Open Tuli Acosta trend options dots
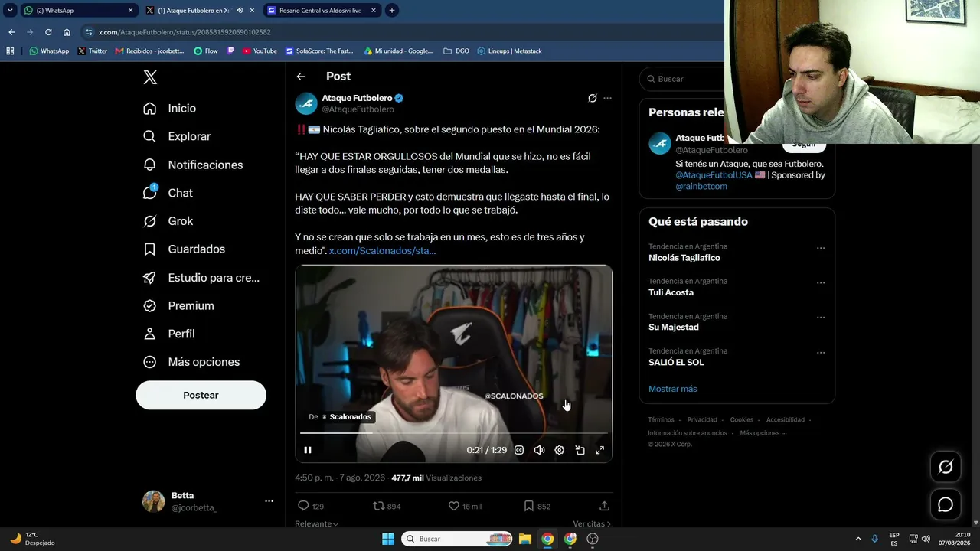 click(x=821, y=283)
